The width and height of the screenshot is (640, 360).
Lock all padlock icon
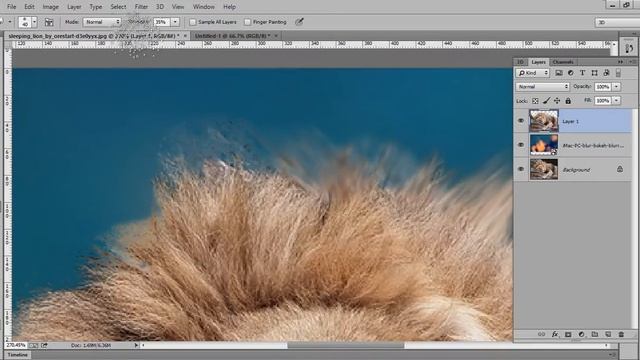(568, 101)
